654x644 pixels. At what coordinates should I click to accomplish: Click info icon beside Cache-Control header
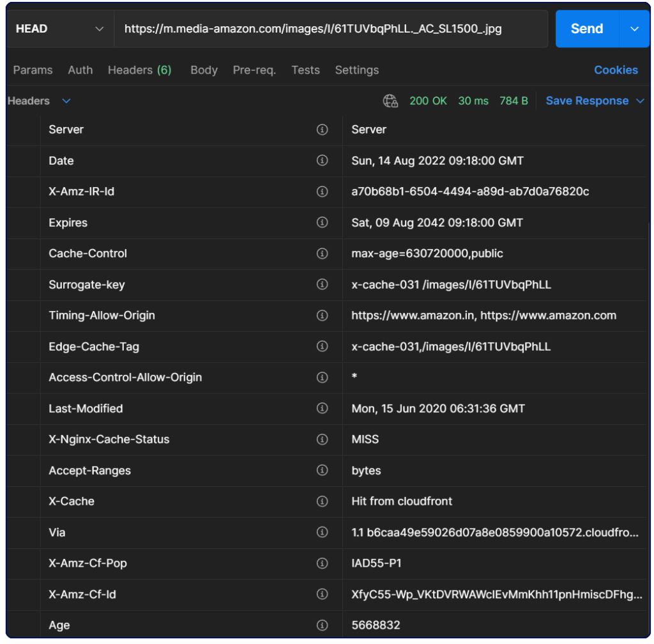pyautogui.click(x=322, y=254)
